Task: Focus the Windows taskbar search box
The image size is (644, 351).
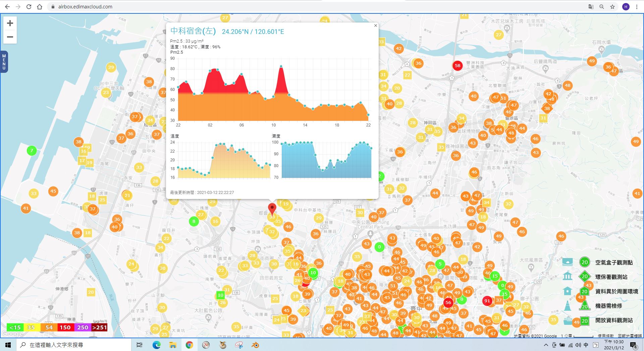Action: click(x=74, y=345)
